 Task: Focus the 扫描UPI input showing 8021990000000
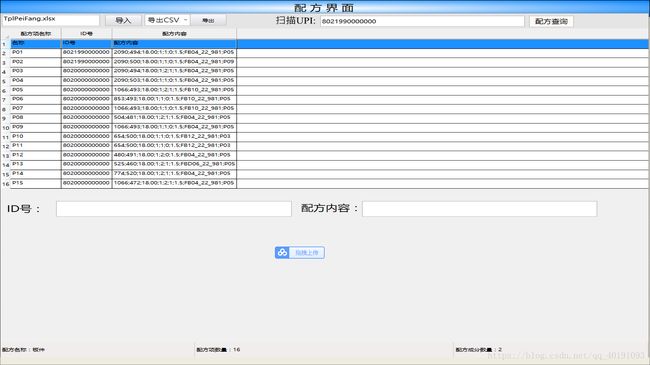(x=422, y=21)
